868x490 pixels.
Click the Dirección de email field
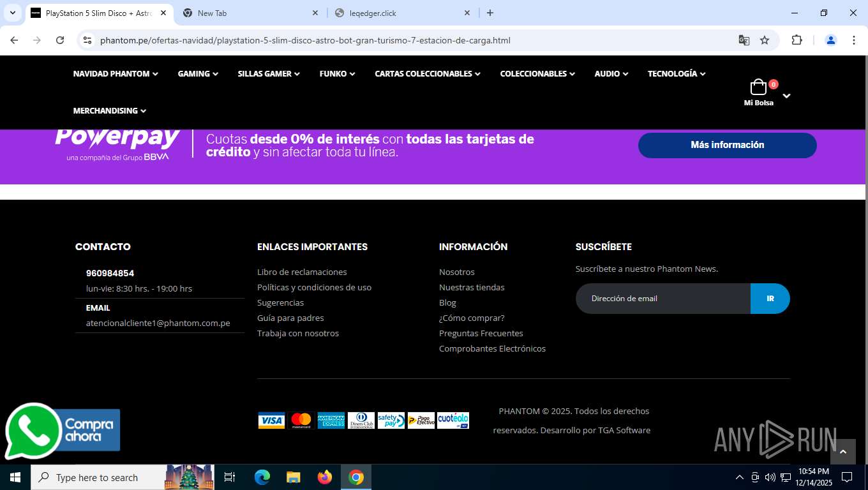point(663,299)
